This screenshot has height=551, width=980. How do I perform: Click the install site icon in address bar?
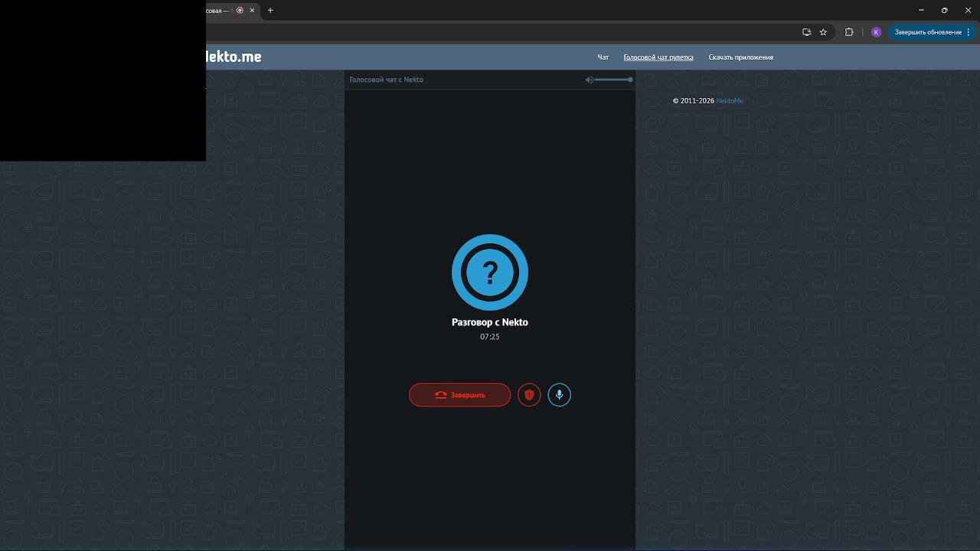pyautogui.click(x=807, y=32)
